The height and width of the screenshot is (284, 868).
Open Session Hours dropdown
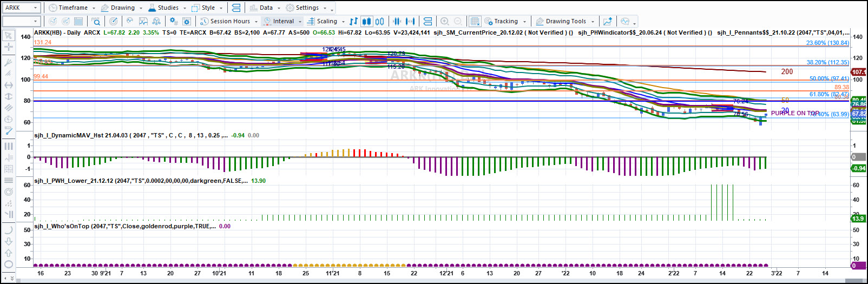pos(229,21)
